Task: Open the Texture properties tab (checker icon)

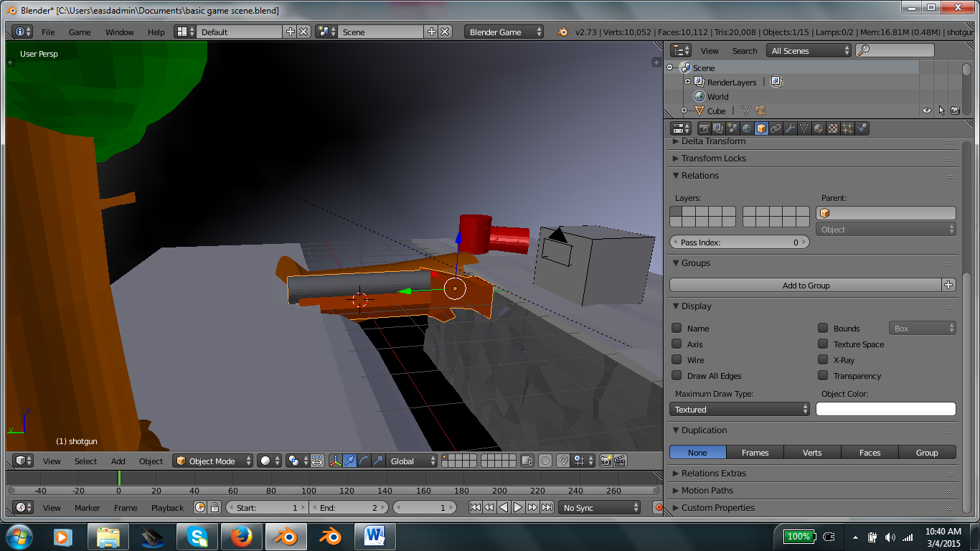Action: (833, 128)
